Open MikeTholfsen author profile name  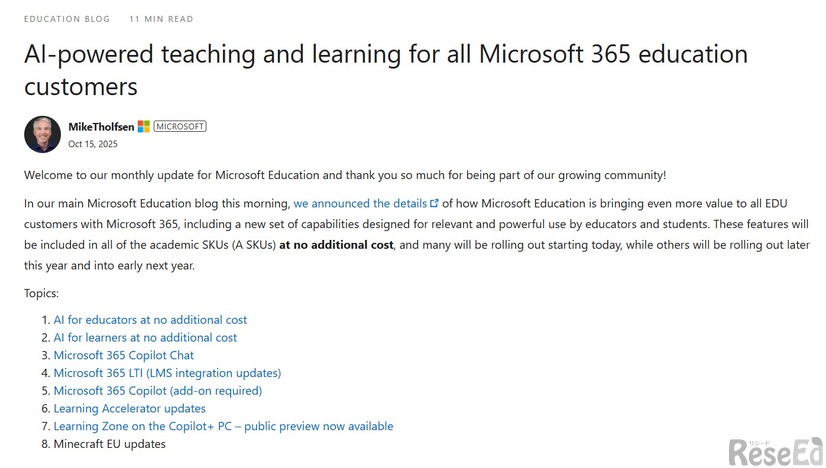(x=100, y=126)
